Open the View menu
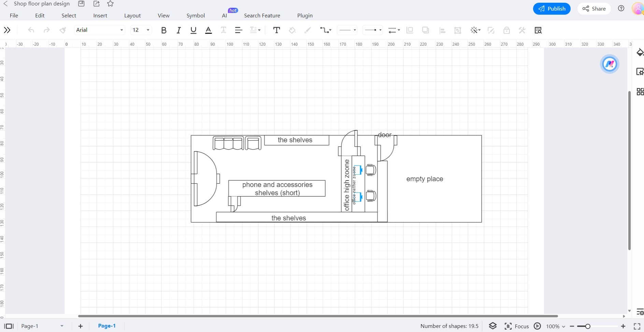Screen dimensions: 644x332 pyautogui.click(x=164, y=15)
